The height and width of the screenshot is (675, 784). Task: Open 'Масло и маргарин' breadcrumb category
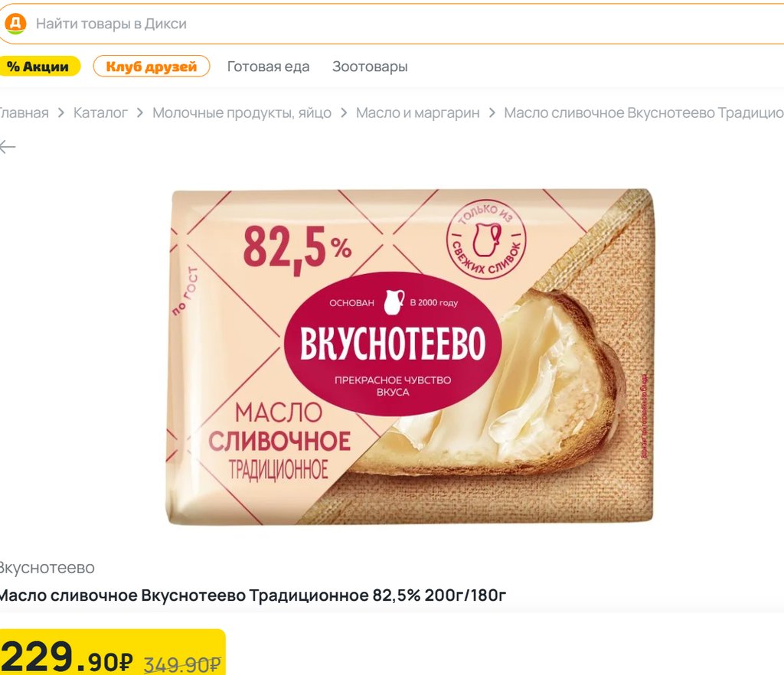pyautogui.click(x=417, y=113)
